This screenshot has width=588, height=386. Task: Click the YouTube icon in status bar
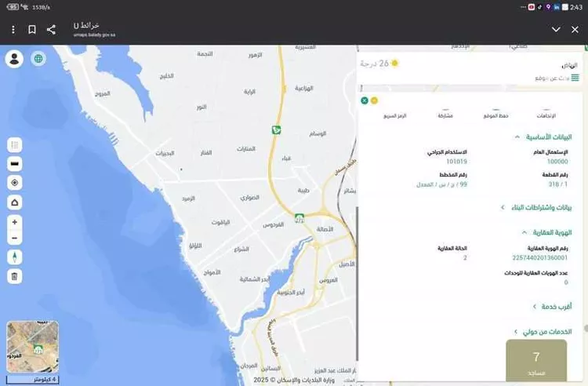coord(532,7)
